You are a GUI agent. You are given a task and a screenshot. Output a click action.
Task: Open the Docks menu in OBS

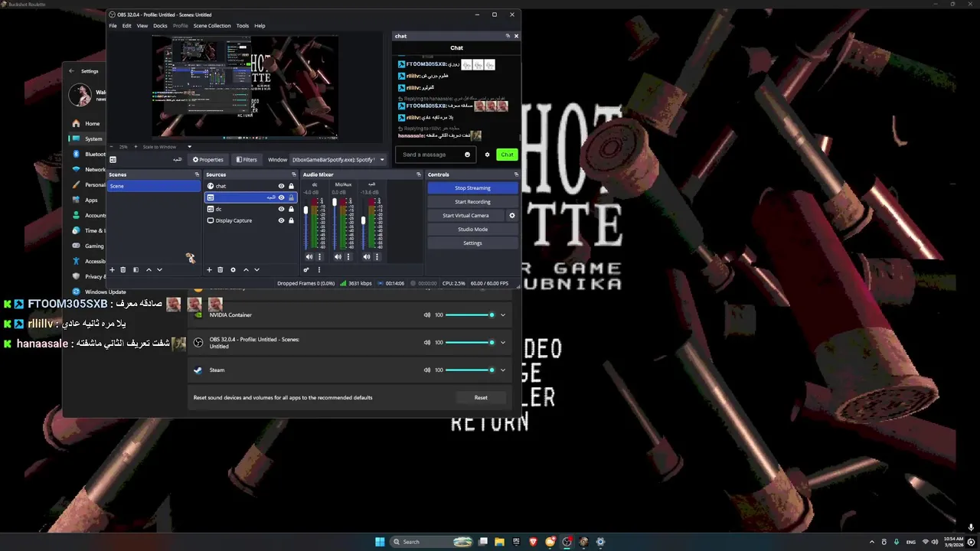pyautogui.click(x=160, y=26)
